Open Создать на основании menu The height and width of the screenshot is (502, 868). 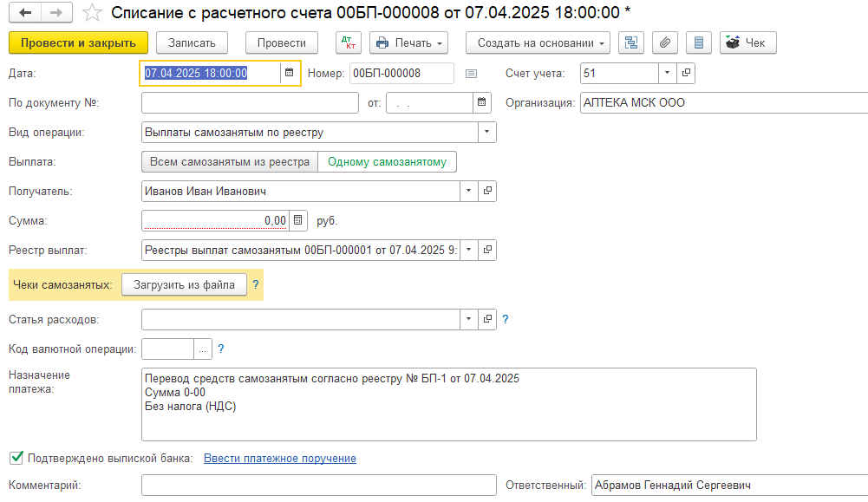point(538,42)
